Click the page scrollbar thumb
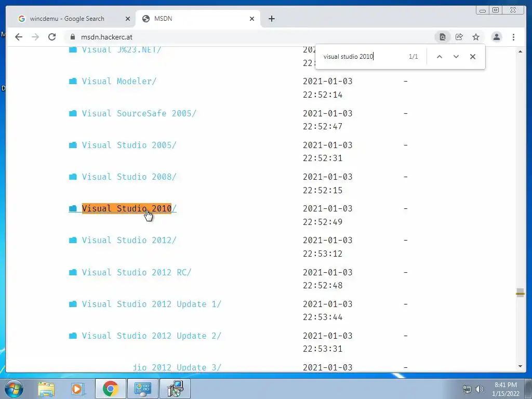Screen dimensions: 532x399 pyautogui.click(x=520, y=293)
